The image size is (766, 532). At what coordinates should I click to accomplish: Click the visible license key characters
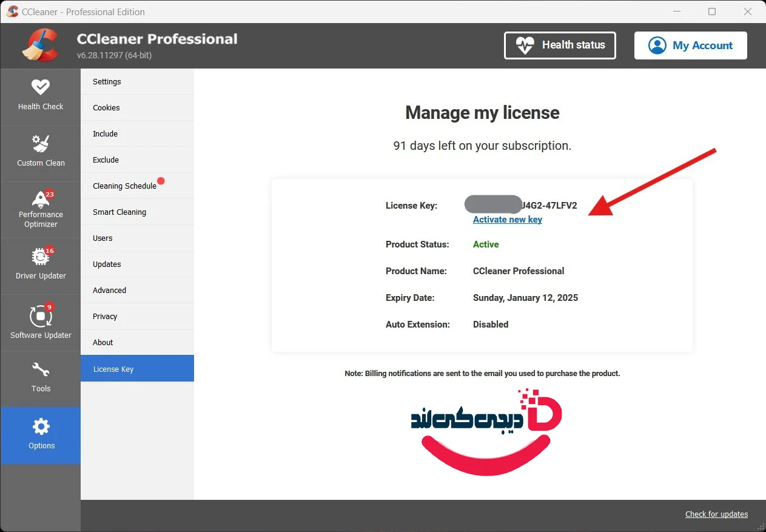[x=549, y=206]
